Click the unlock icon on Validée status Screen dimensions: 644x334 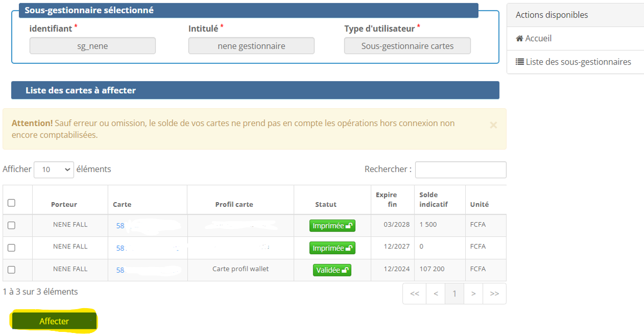click(345, 270)
